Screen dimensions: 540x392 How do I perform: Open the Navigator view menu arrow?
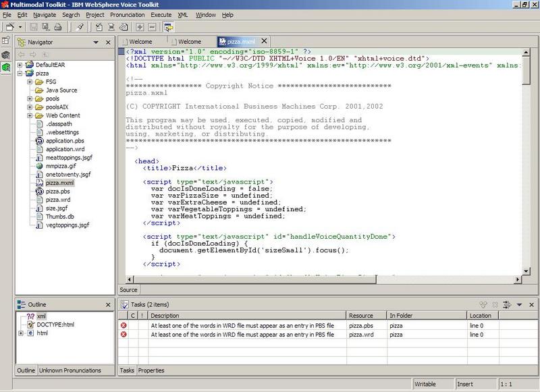[x=96, y=43]
